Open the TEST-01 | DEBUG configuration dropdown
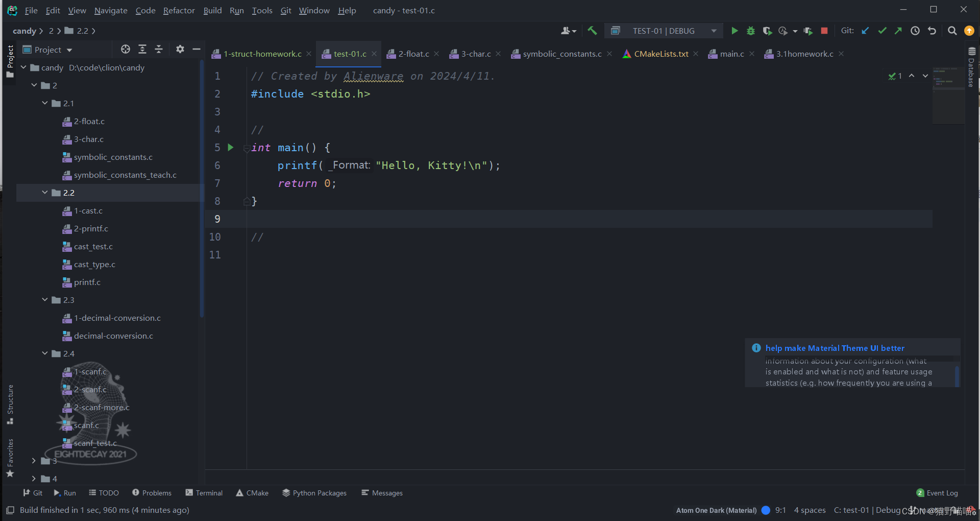This screenshot has height=521, width=980. 714,30
